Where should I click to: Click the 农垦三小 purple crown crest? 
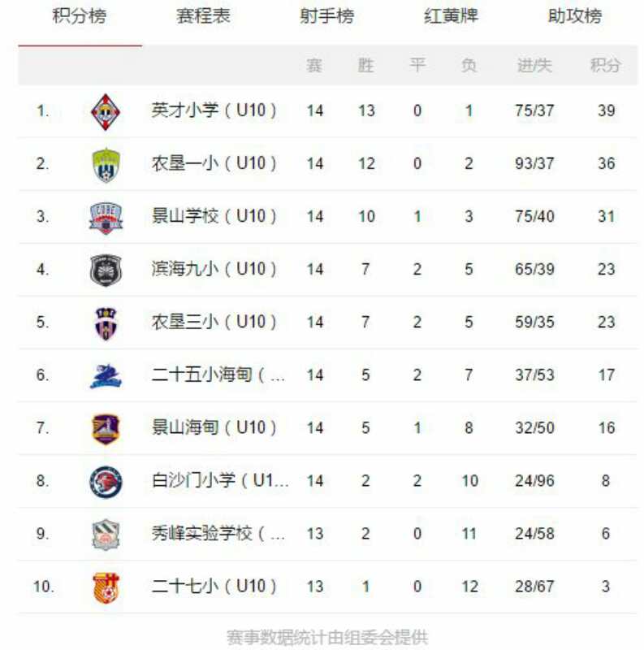pyautogui.click(x=106, y=323)
